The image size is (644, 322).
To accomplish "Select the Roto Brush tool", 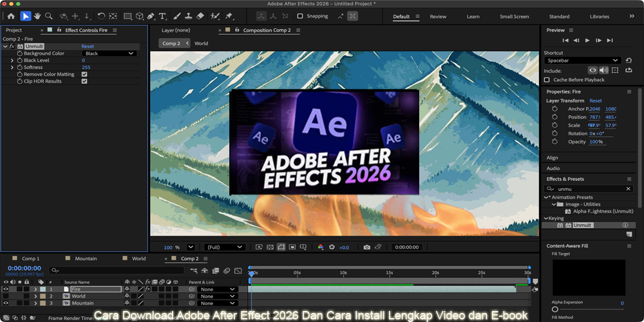I will pyautogui.click(x=215, y=17).
